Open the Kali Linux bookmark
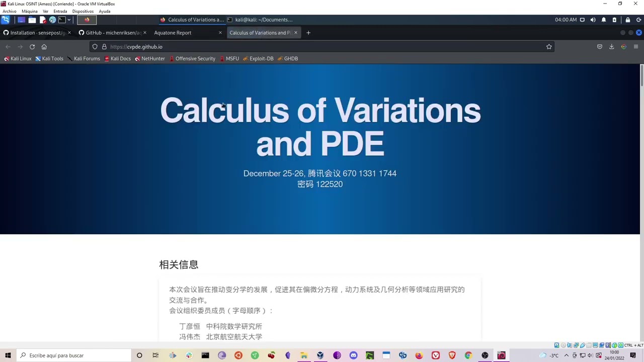Viewport: 644px width, 362px height. click(18, 59)
